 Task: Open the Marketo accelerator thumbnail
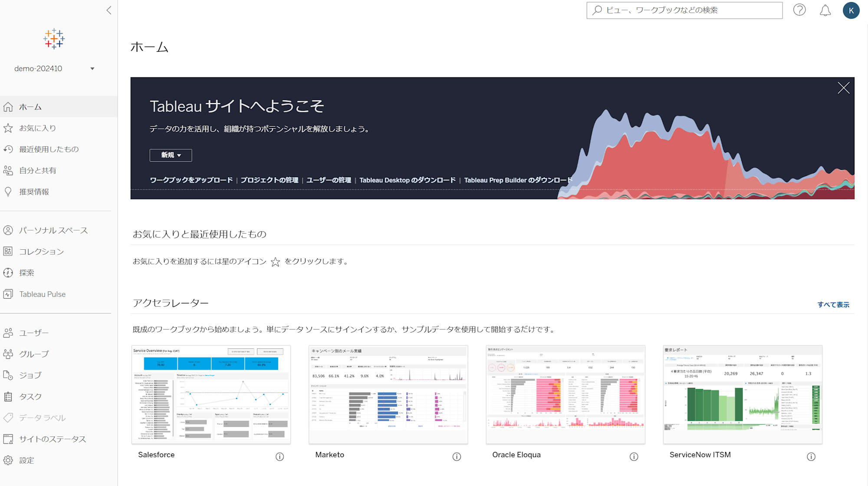pyautogui.click(x=388, y=394)
